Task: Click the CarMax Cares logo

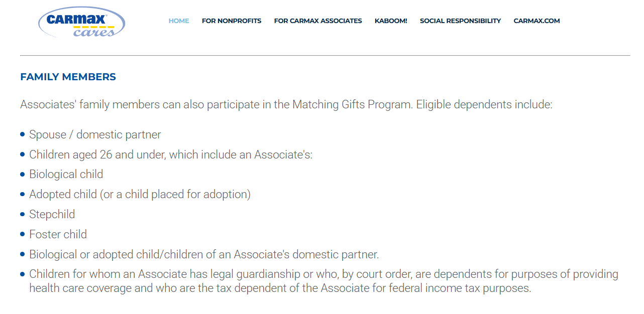Action: (x=81, y=22)
